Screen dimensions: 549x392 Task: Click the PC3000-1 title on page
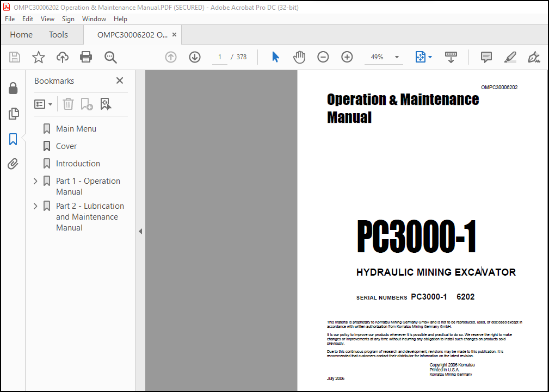(x=417, y=237)
